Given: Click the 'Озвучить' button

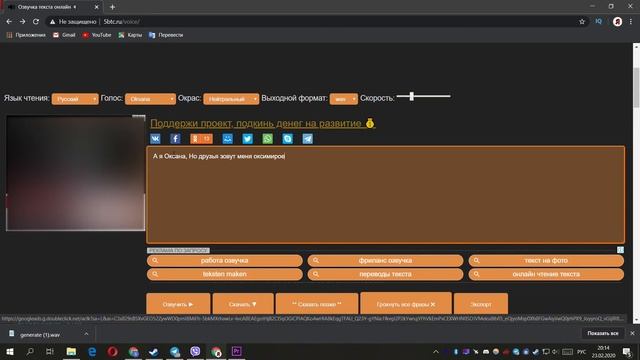Looking at the screenshot, I should 178,304.
